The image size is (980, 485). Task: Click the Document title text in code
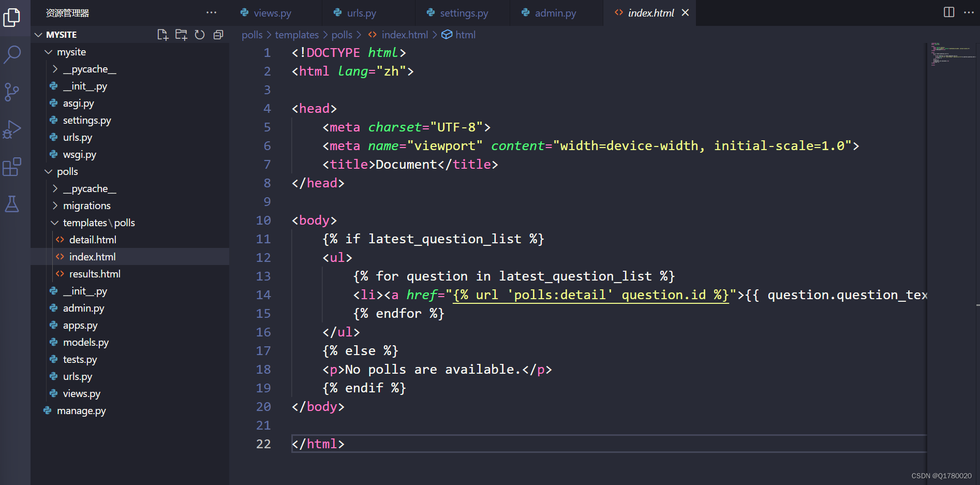click(x=406, y=164)
